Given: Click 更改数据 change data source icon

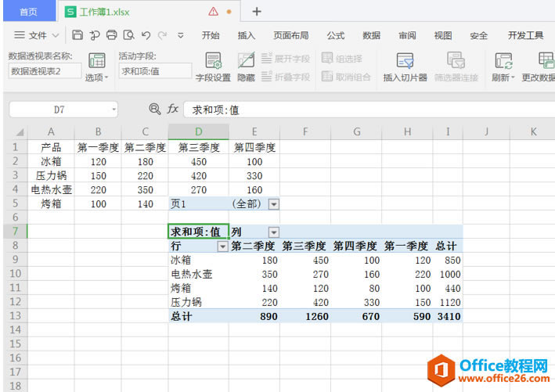Looking at the screenshot, I should point(546,60).
